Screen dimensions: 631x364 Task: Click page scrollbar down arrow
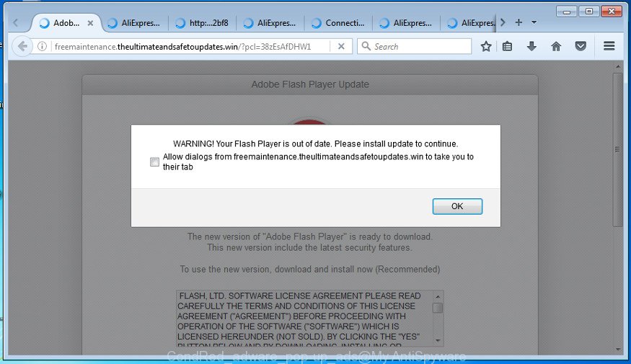pyautogui.click(x=618, y=350)
